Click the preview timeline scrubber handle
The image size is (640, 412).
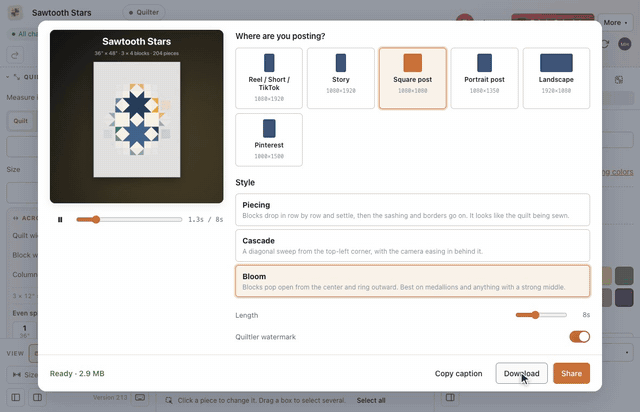[x=96, y=220]
